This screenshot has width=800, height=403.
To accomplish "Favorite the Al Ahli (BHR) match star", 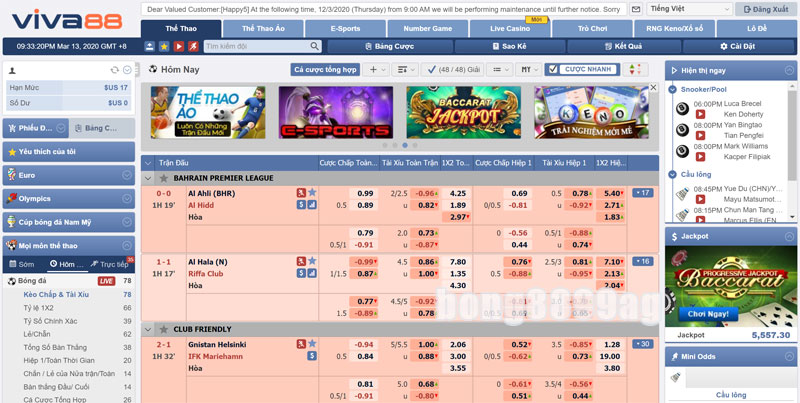I will pyautogui.click(x=312, y=193).
